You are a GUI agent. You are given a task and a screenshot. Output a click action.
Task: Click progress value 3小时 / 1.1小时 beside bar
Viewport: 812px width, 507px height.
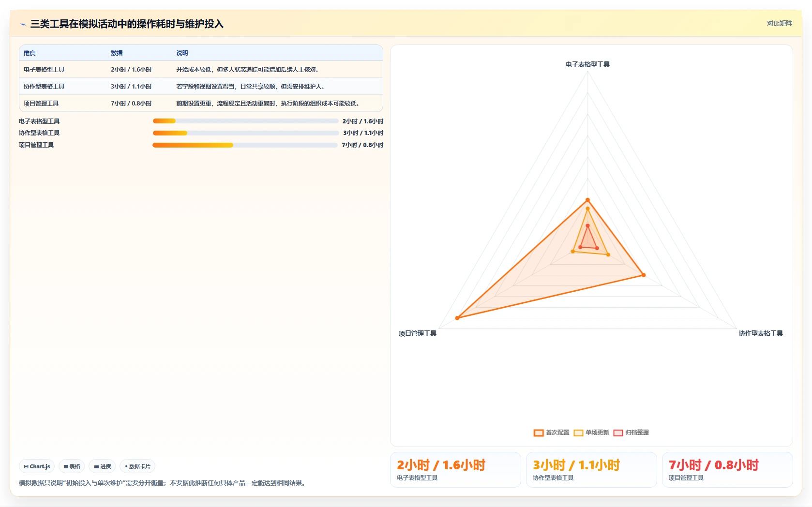(363, 133)
